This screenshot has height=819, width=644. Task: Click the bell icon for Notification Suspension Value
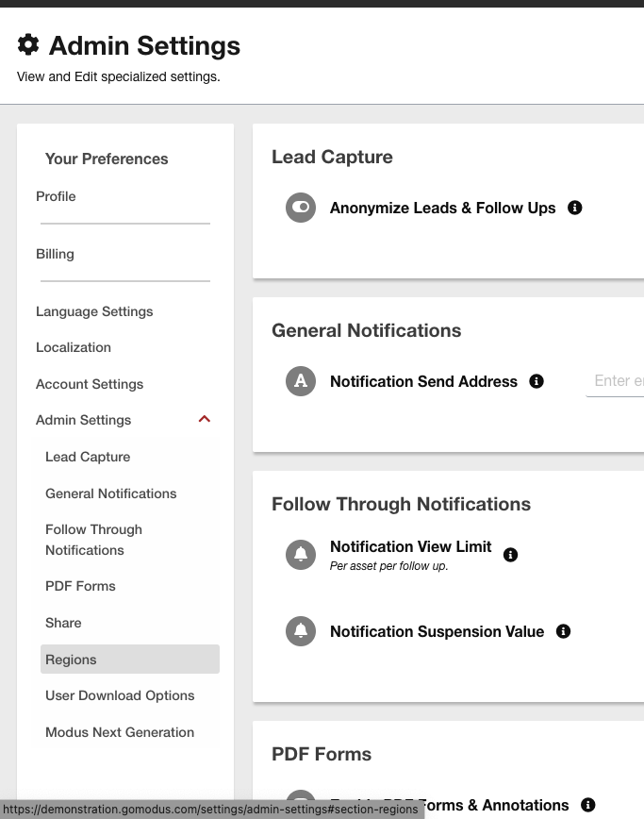(x=301, y=631)
